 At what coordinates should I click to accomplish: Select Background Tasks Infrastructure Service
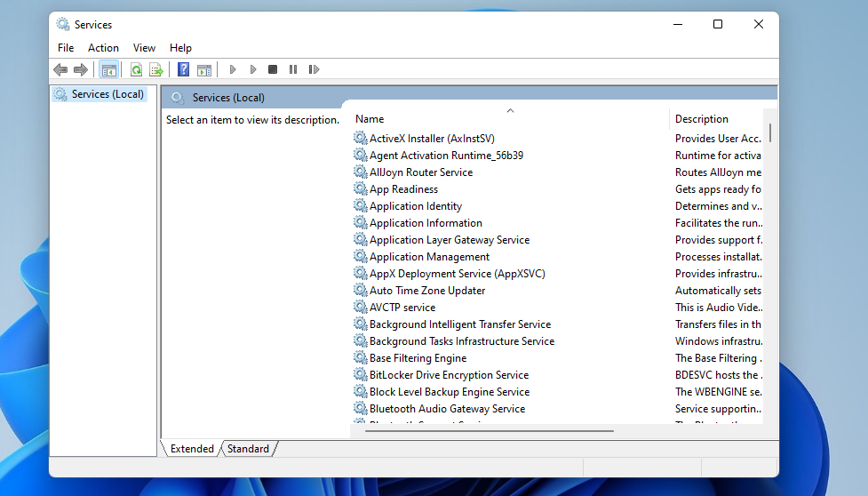click(x=462, y=341)
